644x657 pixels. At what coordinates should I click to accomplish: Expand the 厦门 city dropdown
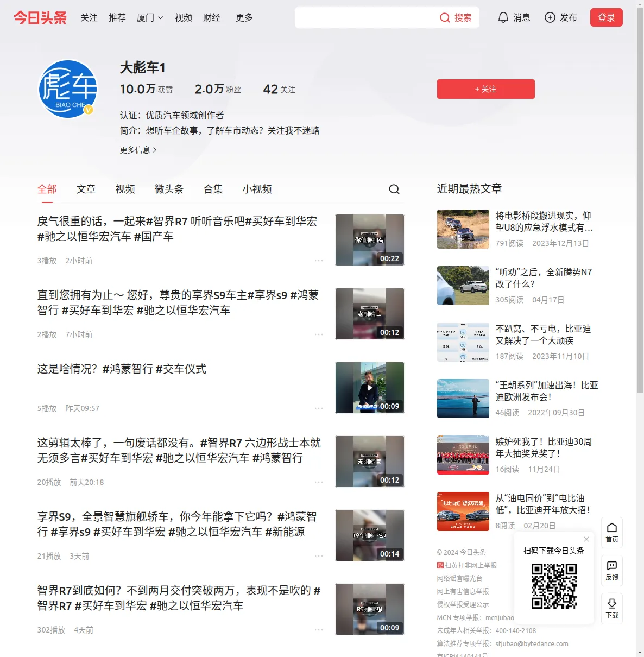pyautogui.click(x=150, y=18)
